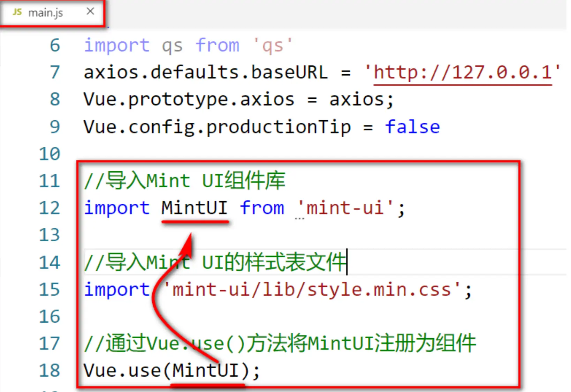
Task: Click the JS file icon on the main.js tab
Action: coord(17,12)
